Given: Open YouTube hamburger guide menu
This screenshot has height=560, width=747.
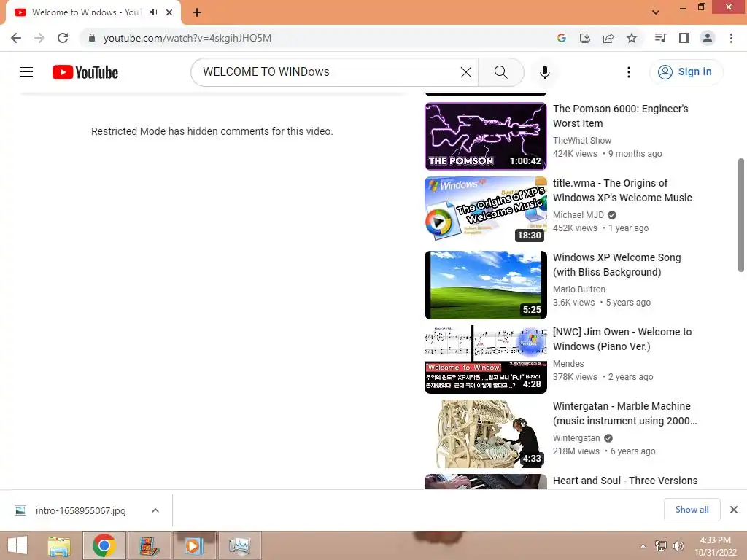Looking at the screenshot, I should click(26, 72).
